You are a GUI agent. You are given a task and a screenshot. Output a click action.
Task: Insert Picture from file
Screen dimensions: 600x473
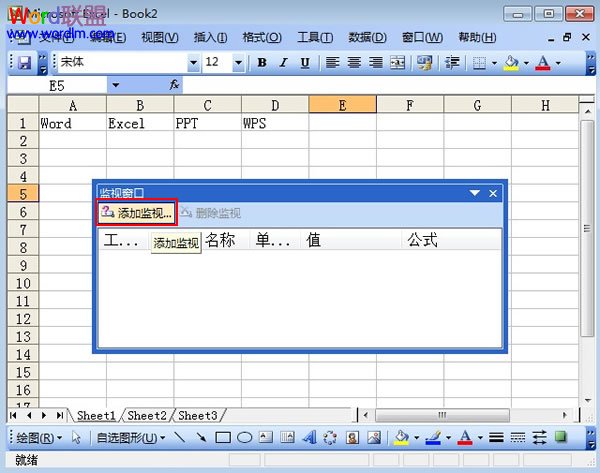tap(374, 437)
